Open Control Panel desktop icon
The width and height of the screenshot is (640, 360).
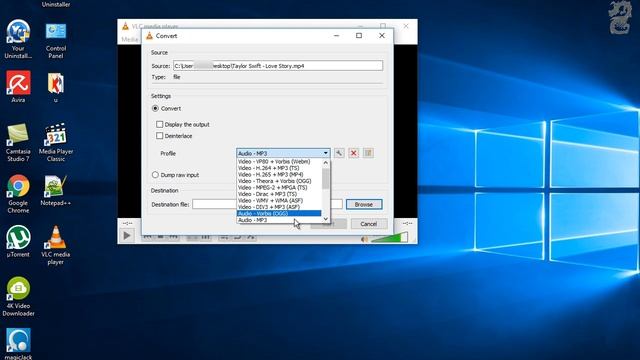click(56, 41)
